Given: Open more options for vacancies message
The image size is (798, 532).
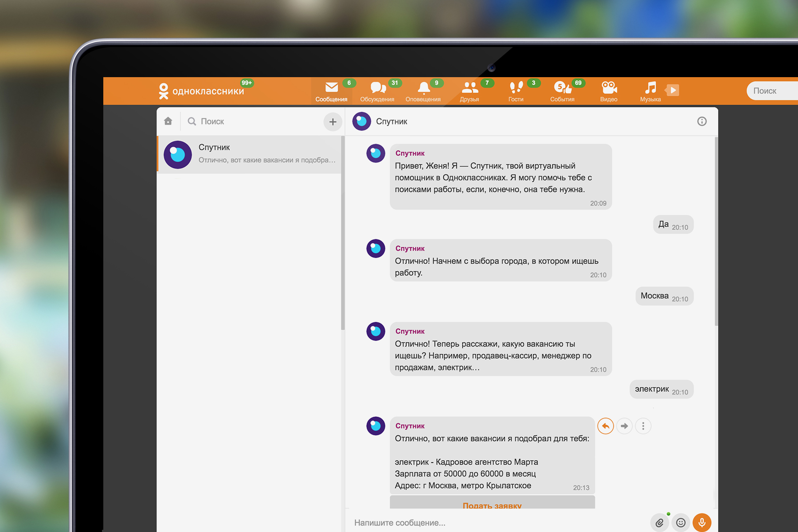Looking at the screenshot, I should [x=643, y=426].
